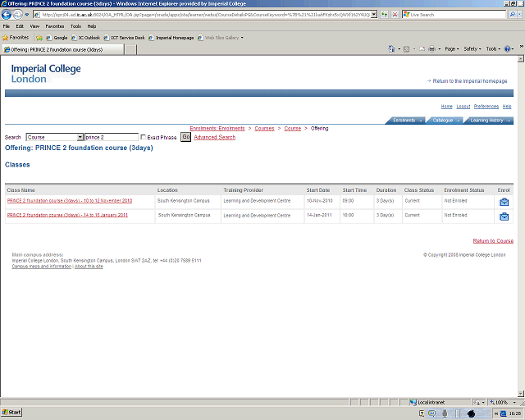Switch to the Catalogue tab
The image size is (525, 420).
tap(445, 121)
